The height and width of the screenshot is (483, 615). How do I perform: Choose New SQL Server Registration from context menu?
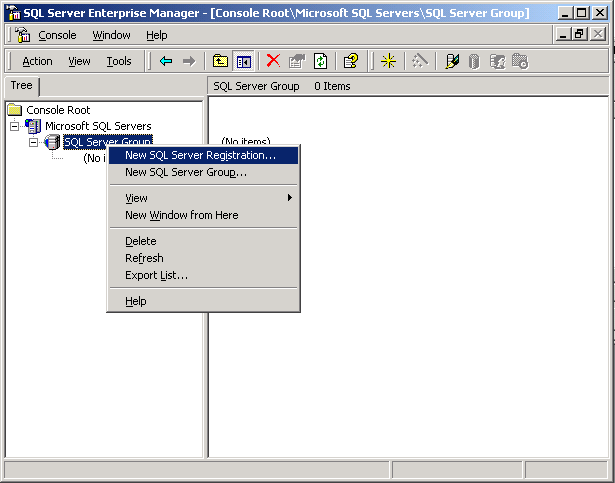click(x=200, y=155)
